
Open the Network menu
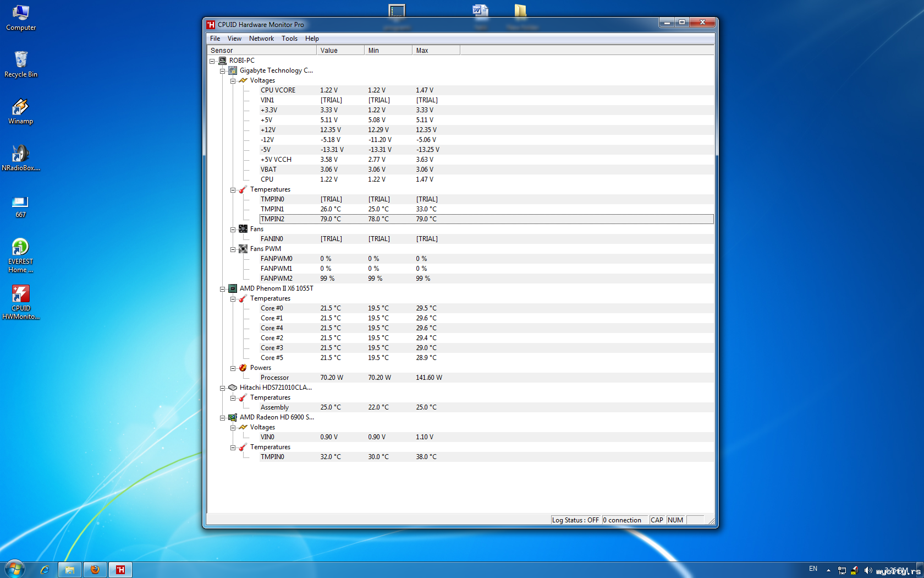[261, 39]
